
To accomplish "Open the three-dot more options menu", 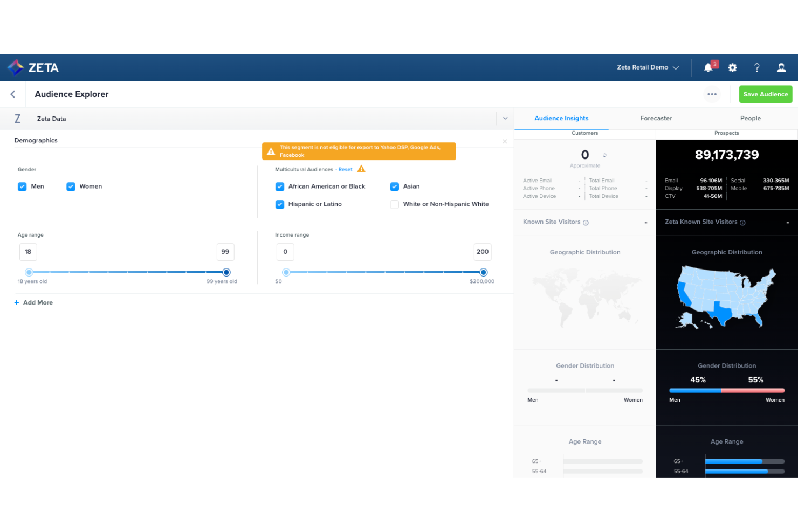I will click(712, 94).
